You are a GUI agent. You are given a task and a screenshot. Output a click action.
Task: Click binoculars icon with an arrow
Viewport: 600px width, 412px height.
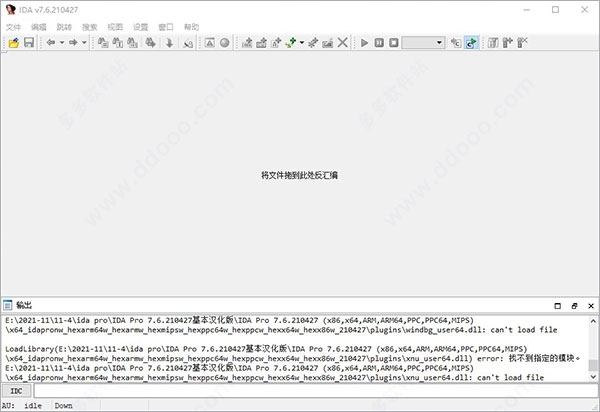pos(150,42)
